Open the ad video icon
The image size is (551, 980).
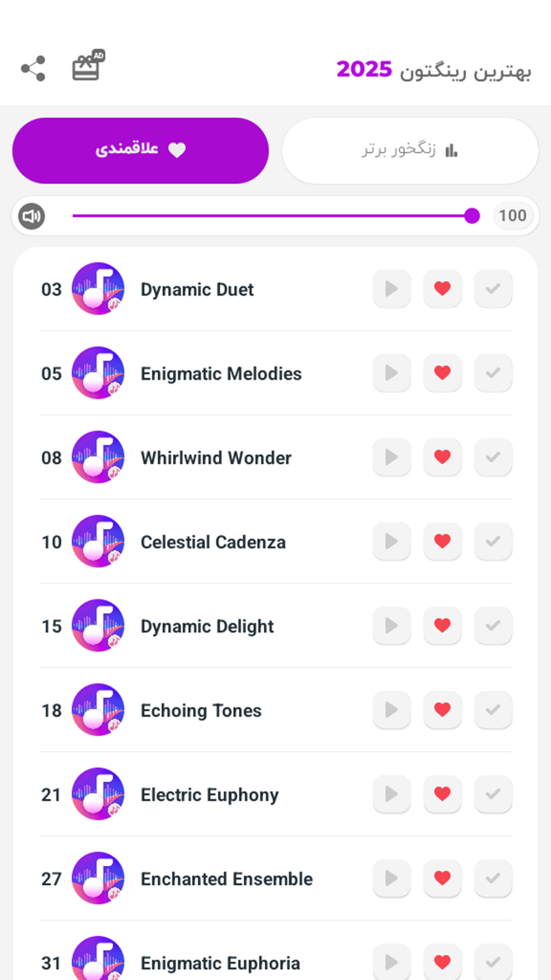(x=88, y=67)
